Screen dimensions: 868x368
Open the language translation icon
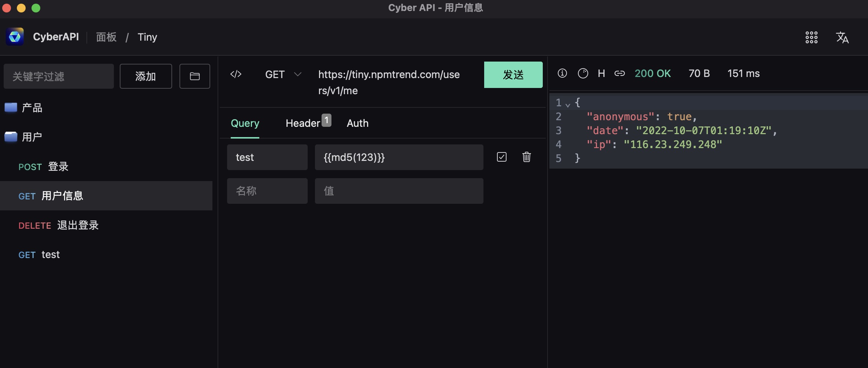(x=842, y=37)
